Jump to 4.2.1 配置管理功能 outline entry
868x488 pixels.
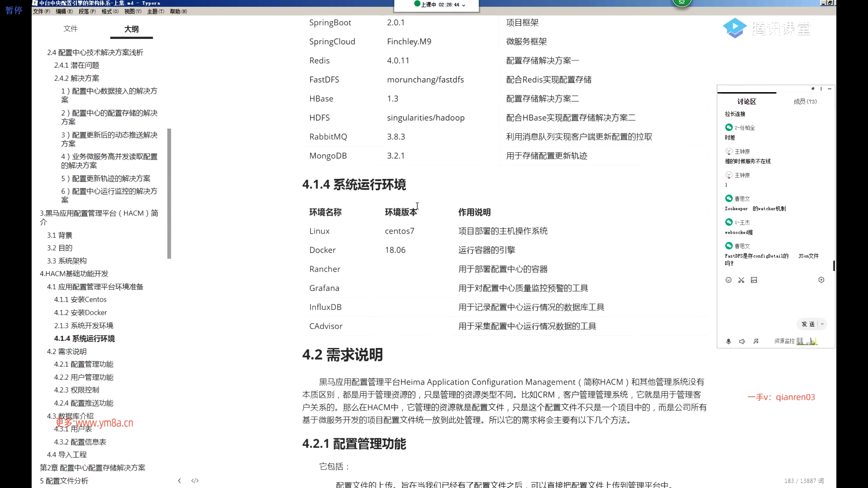click(84, 364)
